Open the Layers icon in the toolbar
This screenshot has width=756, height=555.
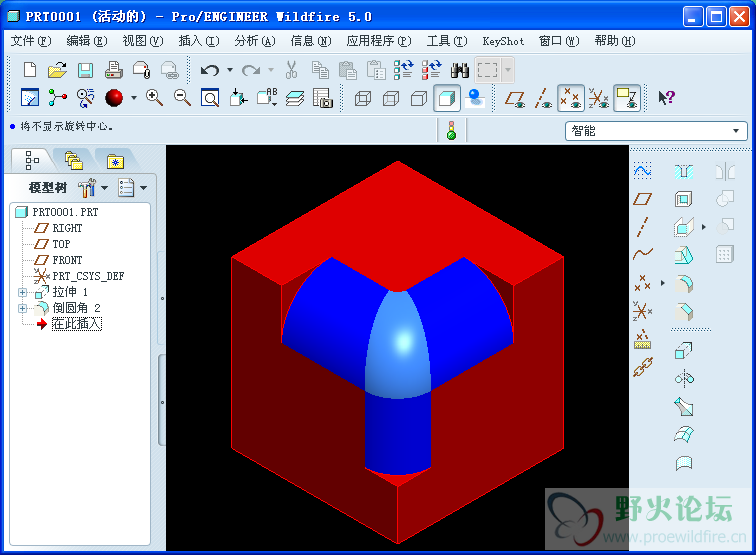[295, 98]
